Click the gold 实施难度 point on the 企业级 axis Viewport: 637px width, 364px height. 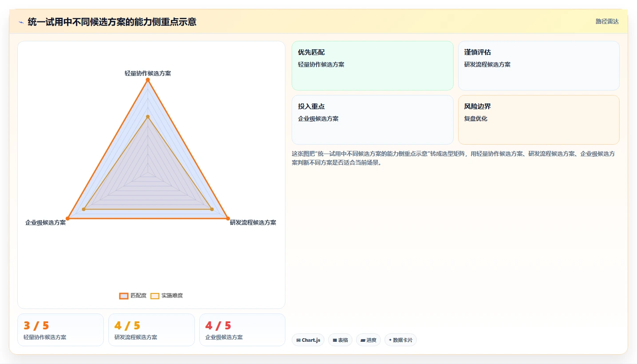(x=84, y=209)
